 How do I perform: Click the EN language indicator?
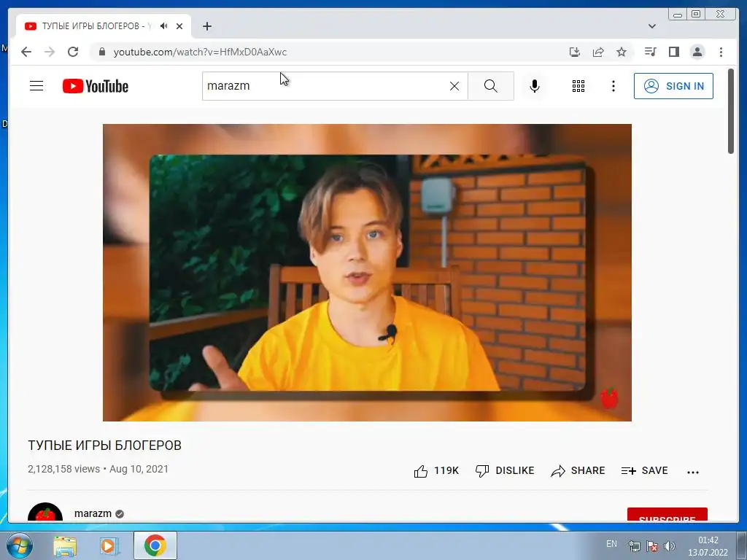tap(612, 544)
